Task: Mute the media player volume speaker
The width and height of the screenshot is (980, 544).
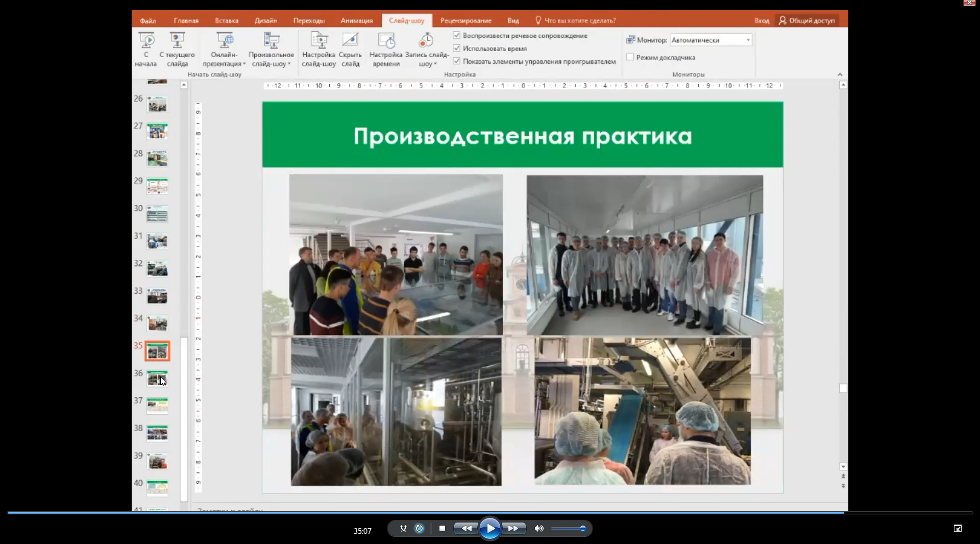Action: 538,528
